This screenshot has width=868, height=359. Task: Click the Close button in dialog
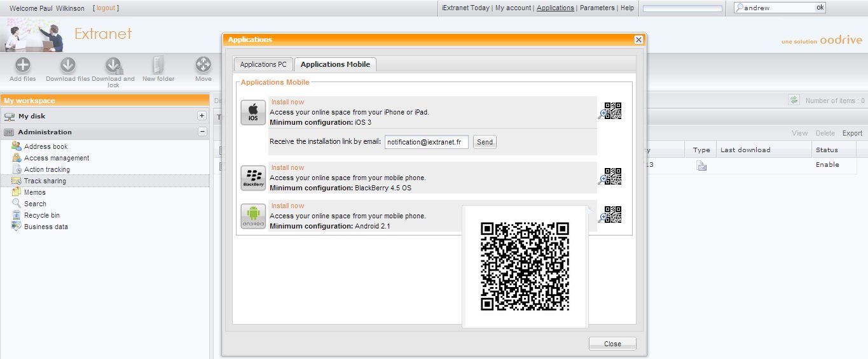point(612,344)
